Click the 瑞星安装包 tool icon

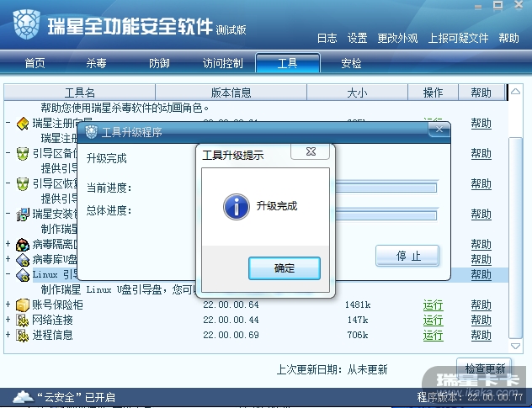(x=23, y=215)
